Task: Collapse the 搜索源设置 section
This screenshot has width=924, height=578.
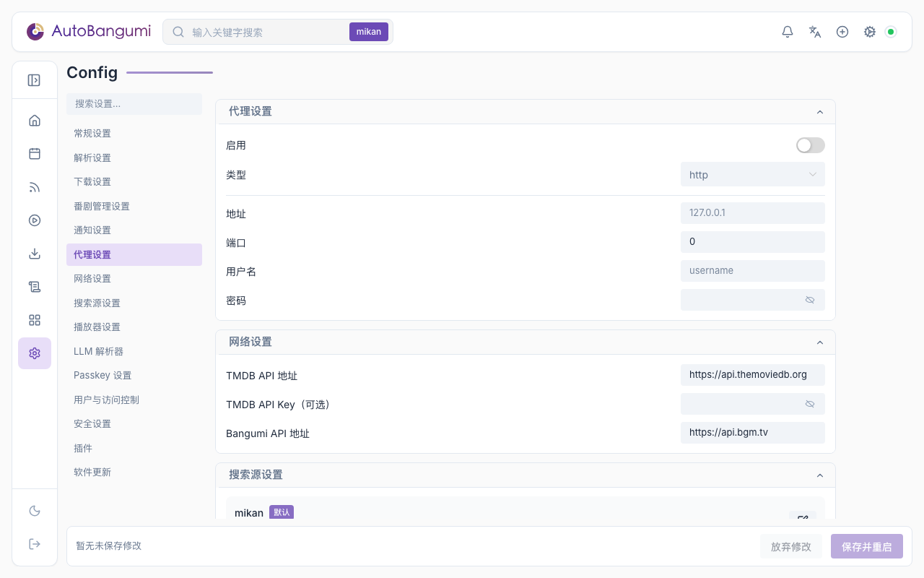Action: click(x=820, y=475)
